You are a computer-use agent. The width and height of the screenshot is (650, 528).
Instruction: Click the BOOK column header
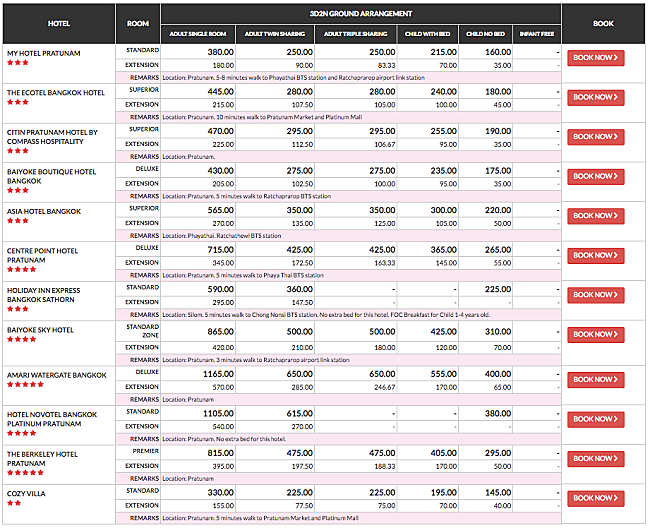tap(603, 24)
